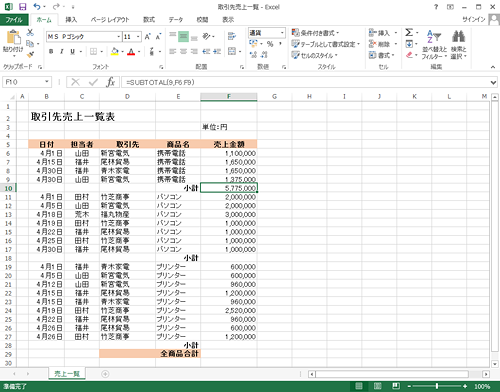Open the ファイル tab

(14, 20)
